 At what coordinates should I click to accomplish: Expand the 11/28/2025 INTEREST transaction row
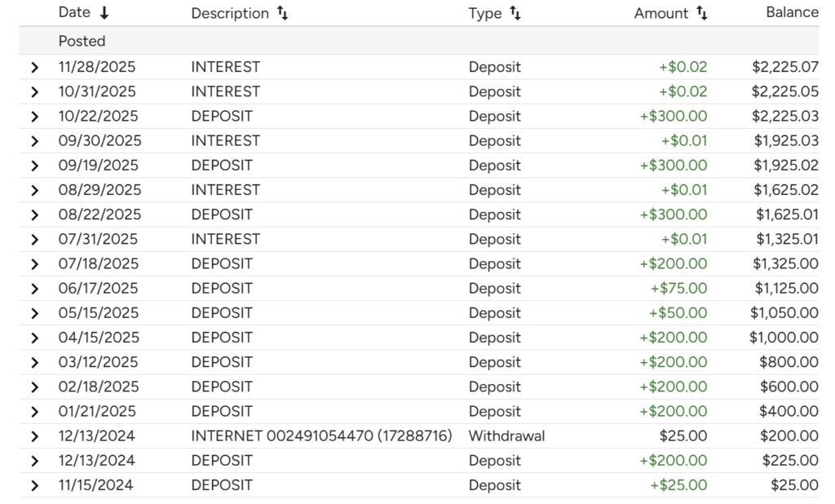click(x=34, y=68)
